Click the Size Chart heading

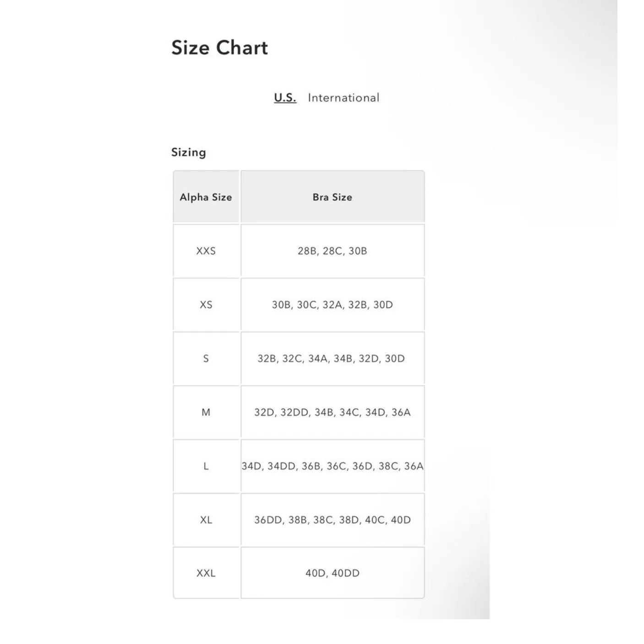219,48
